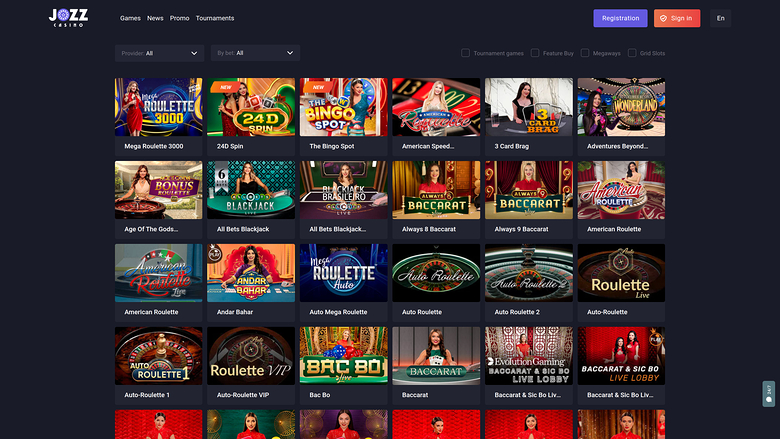Open the Andar Bahar game thumbnail
The image size is (780, 439).
point(251,273)
